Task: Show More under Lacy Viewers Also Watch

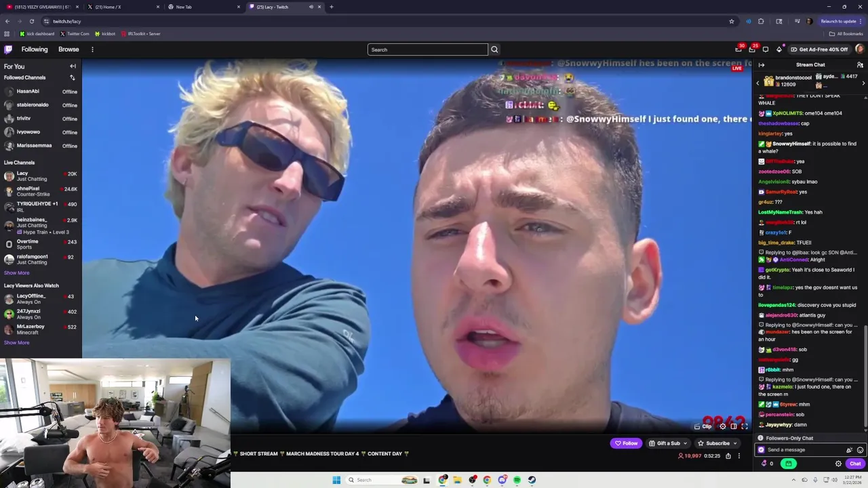Action: [x=16, y=343]
